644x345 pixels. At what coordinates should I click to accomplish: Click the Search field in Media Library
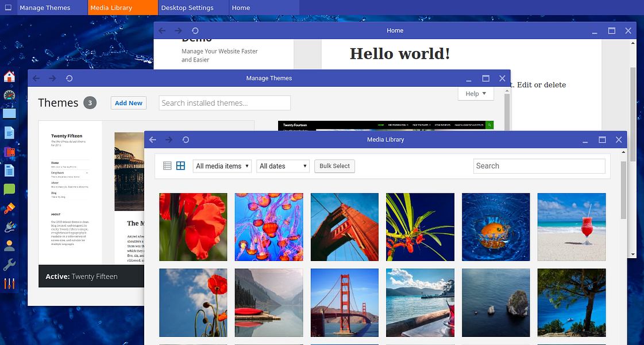(x=539, y=166)
